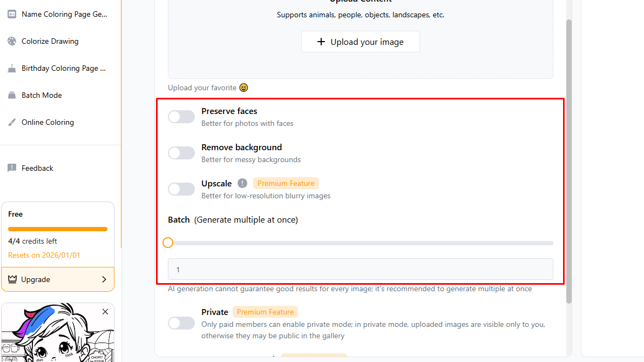Viewport: 644px width, 362px height.
Task: Open Online Coloring from the sidebar
Action: 48,122
